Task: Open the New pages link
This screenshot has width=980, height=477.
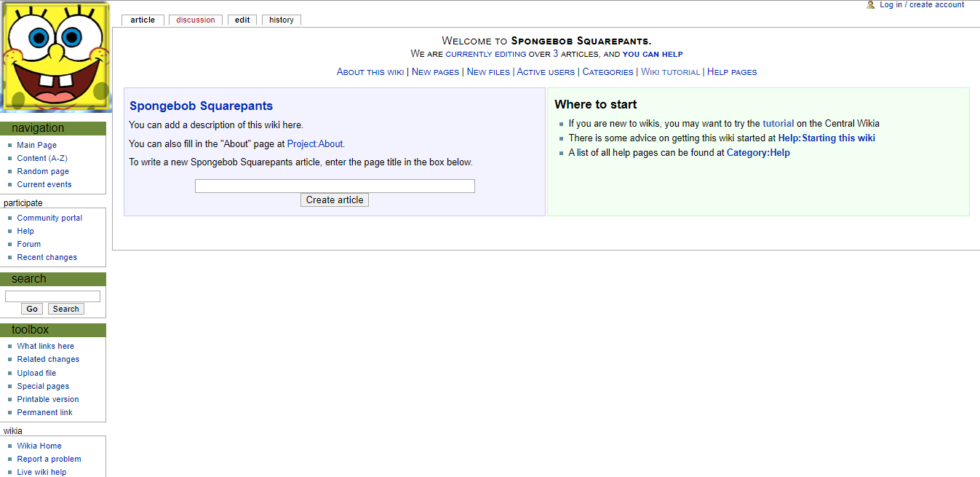Action: pos(436,72)
